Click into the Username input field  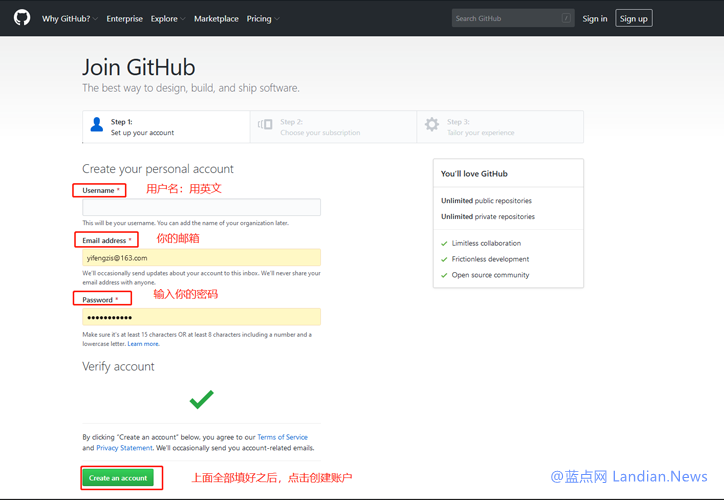(x=201, y=207)
